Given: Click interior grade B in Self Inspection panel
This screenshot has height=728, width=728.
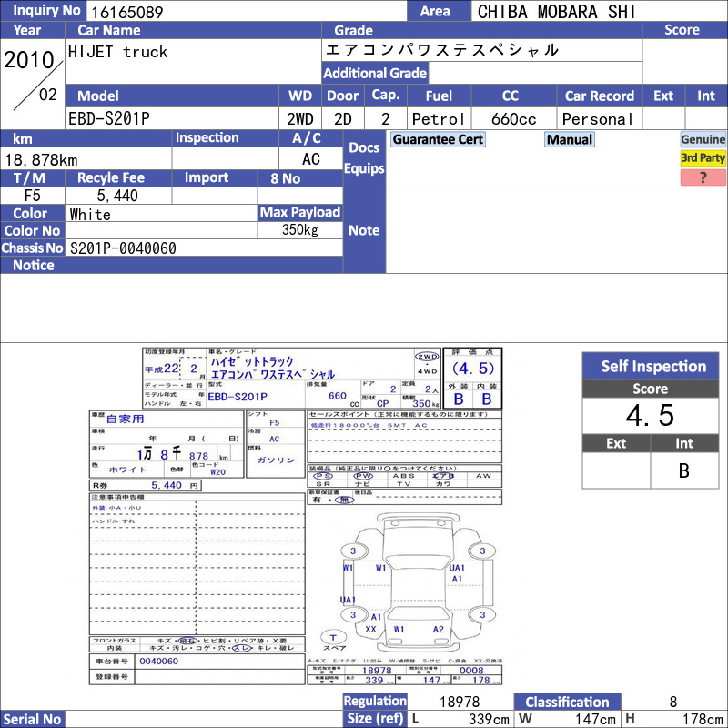Looking at the screenshot, I should [684, 470].
